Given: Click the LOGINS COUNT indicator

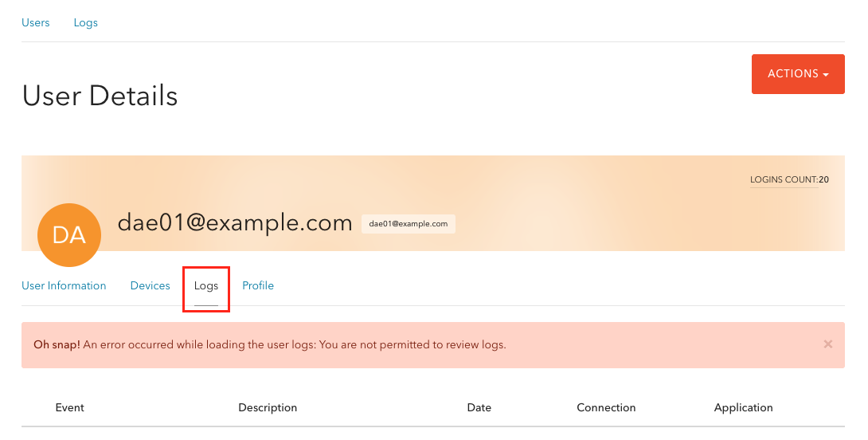Looking at the screenshot, I should pos(789,179).
